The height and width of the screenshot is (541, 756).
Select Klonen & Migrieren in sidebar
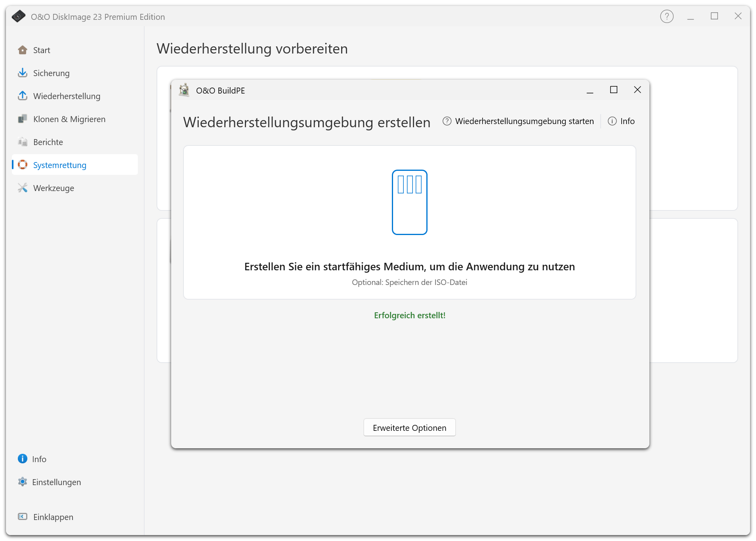click(x=75, y=119)
